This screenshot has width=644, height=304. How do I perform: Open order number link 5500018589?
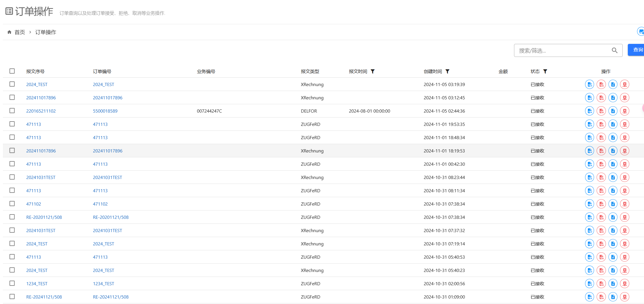pos(105,111)
